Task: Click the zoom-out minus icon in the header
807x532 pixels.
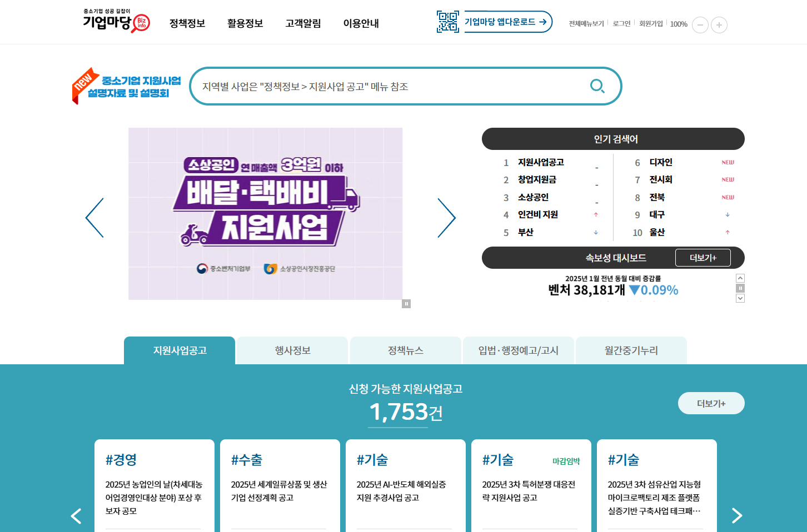Action: click(700, 25)
